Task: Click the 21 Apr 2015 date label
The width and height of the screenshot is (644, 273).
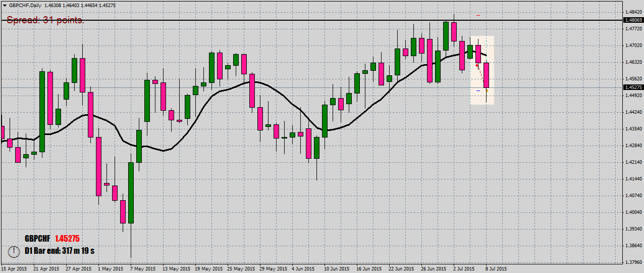Action: coord(46,269)
